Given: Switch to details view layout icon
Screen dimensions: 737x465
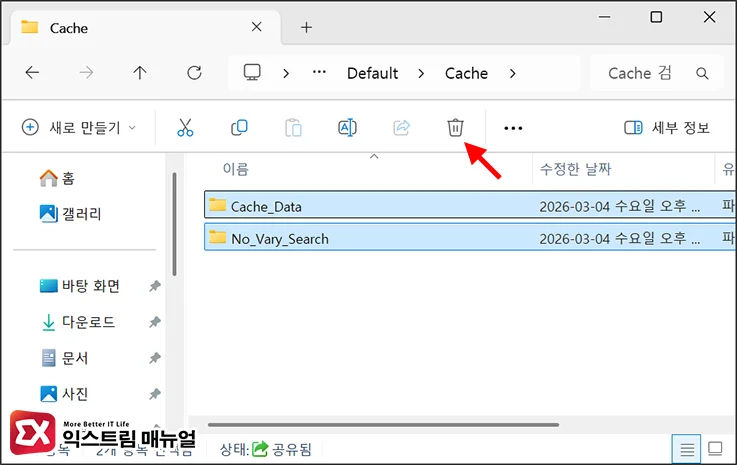Looking at the screenshot, I should coord(687,449).
